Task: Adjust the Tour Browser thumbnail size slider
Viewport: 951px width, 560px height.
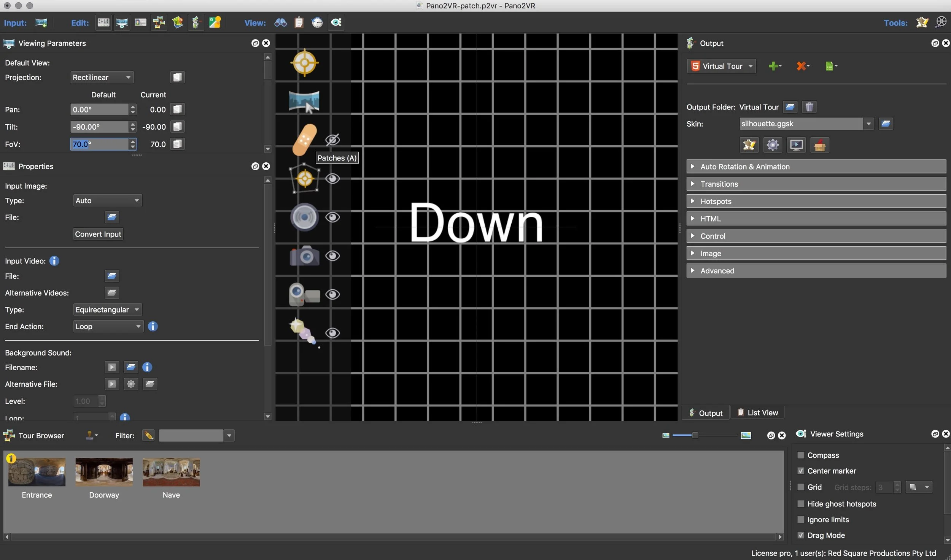Action: click(x=695, y=435)
